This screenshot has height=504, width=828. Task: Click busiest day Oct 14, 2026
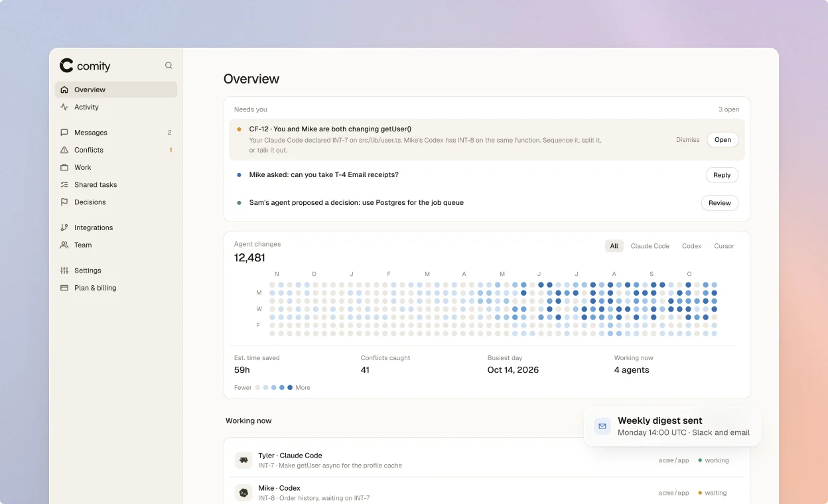pos(513,370)
